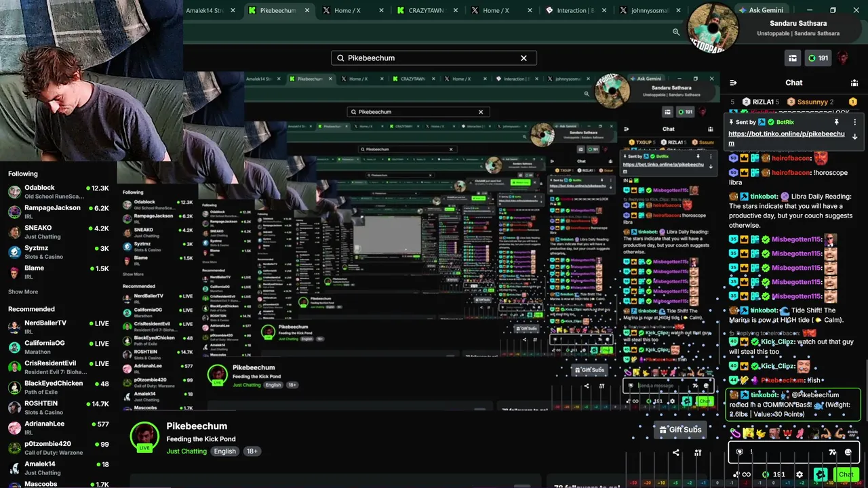Open ROSHTEIN channel in full-size Recommended list
The height and width of the screenshot is (488, 868).
pyautogui.click(x=58, y=407)
